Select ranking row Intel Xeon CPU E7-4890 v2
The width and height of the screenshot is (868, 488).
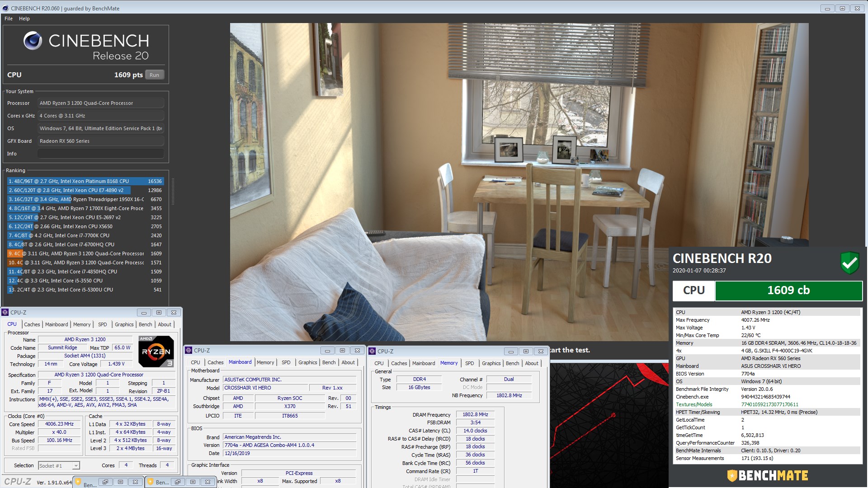pyautogui.click(x=85, y=190)
